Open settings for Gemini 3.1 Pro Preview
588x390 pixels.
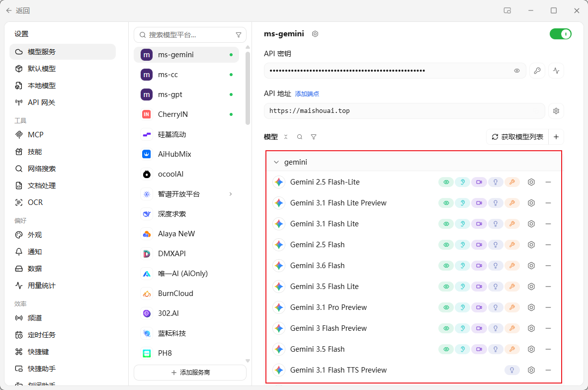click(x=531, y=307)
